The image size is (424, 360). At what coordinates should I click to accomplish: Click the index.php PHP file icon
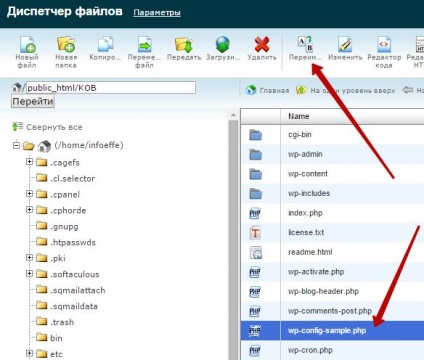tap(255, 213)
